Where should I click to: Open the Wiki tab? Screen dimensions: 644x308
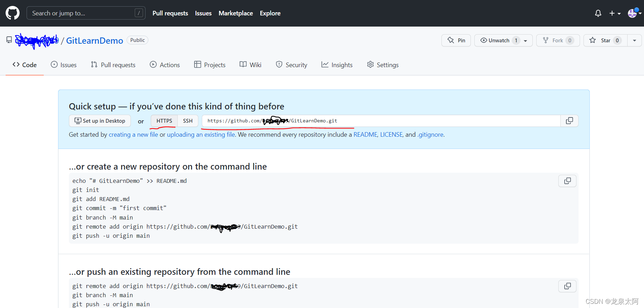point(250,65)
